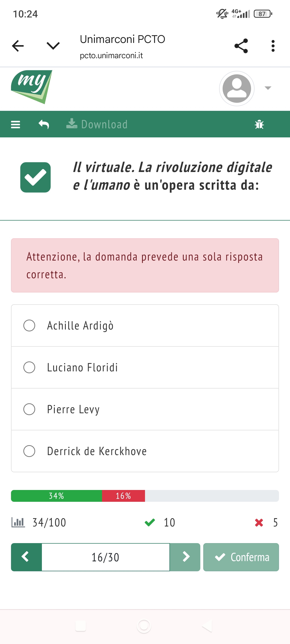
Task: Tap the green 'my' logo
Action: point(32,87)
